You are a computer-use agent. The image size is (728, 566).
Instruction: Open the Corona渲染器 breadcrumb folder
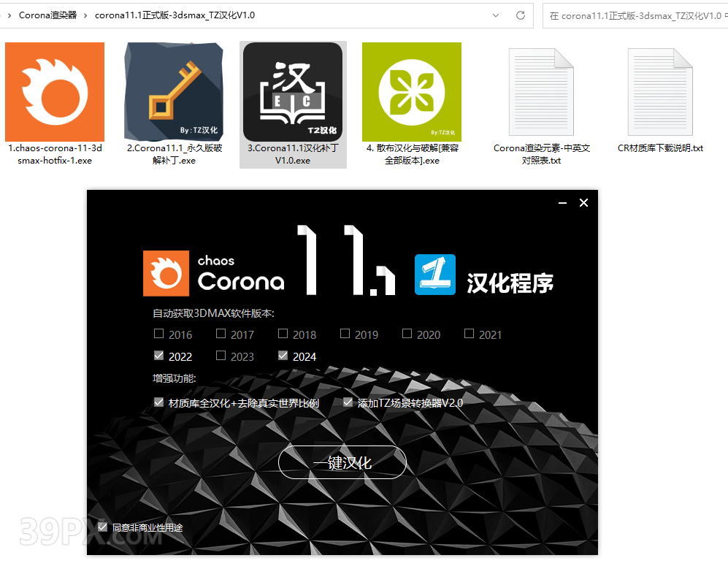pos(47,15)
